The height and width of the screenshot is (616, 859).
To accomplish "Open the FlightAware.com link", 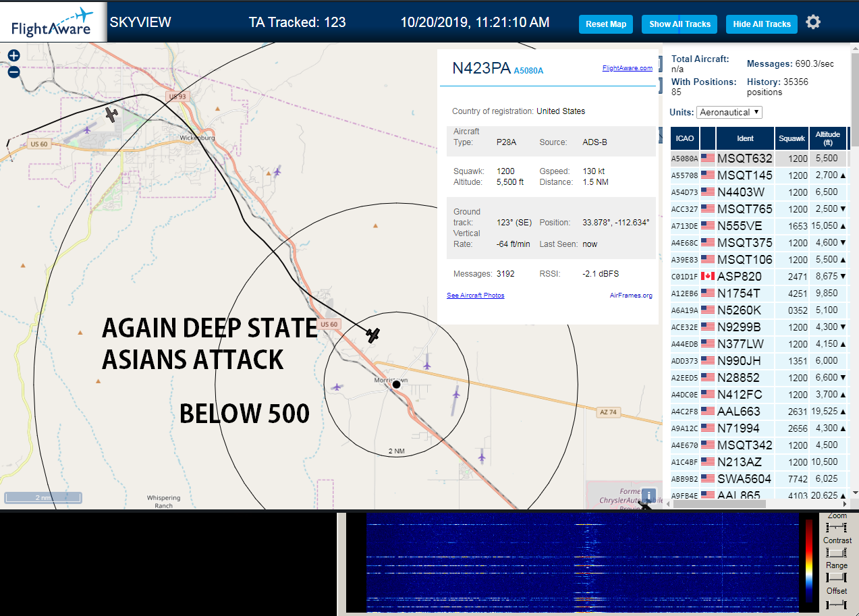I will [627, 68].
